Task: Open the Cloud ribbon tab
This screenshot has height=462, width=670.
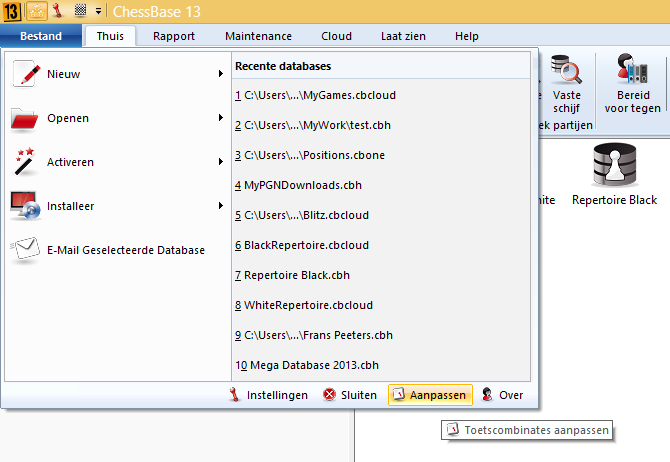Action: coord(337,36)
